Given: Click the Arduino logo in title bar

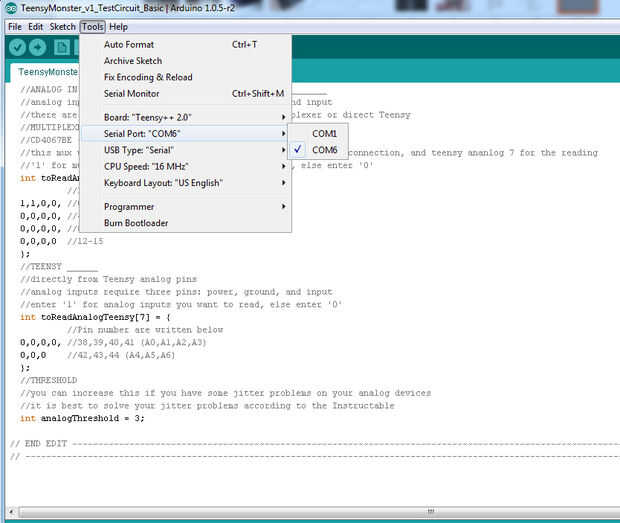Looking at the screenshot, I should click(11, 8).
